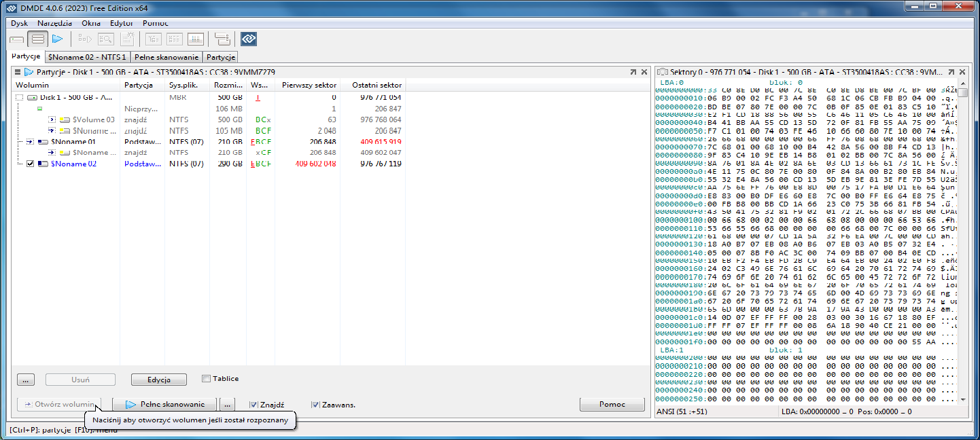
Task: Click the small green unallocated space icon
Action: click(39, 108)
